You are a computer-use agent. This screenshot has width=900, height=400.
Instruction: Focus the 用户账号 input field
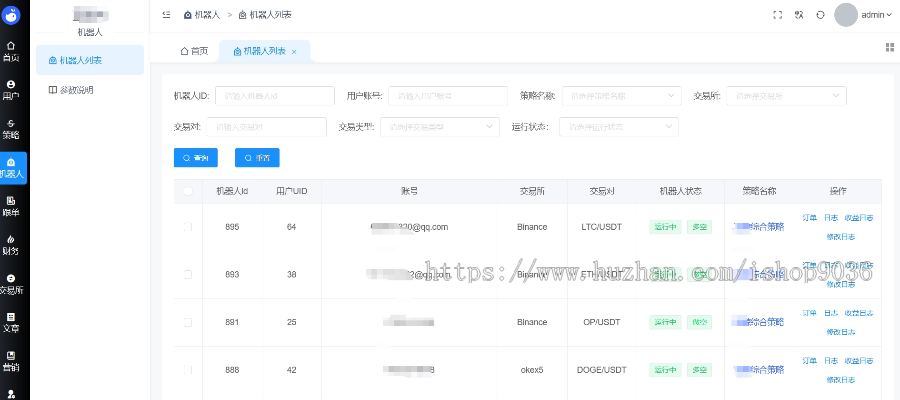coord(448,96)
